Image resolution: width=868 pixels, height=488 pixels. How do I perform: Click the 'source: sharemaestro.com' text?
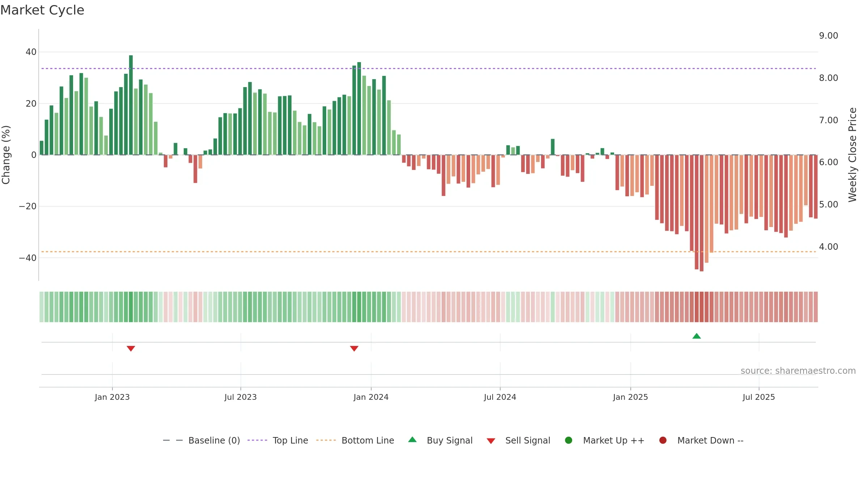tap(798, 371)
